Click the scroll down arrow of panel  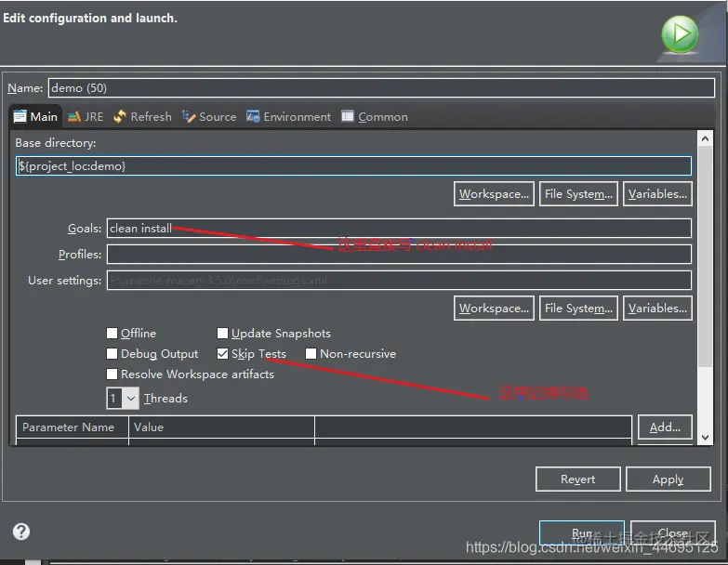pyautogui.click(x=705, y=437)
